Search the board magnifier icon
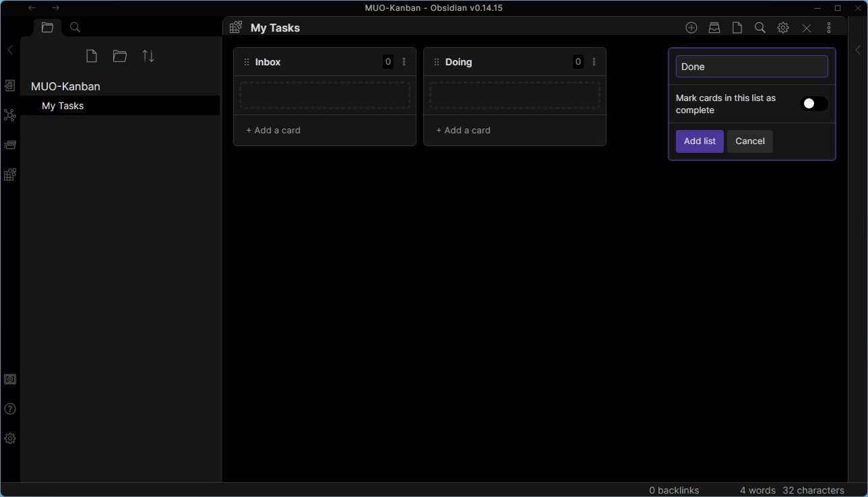The width and height of the screenshot is (868, 497). 760,28
